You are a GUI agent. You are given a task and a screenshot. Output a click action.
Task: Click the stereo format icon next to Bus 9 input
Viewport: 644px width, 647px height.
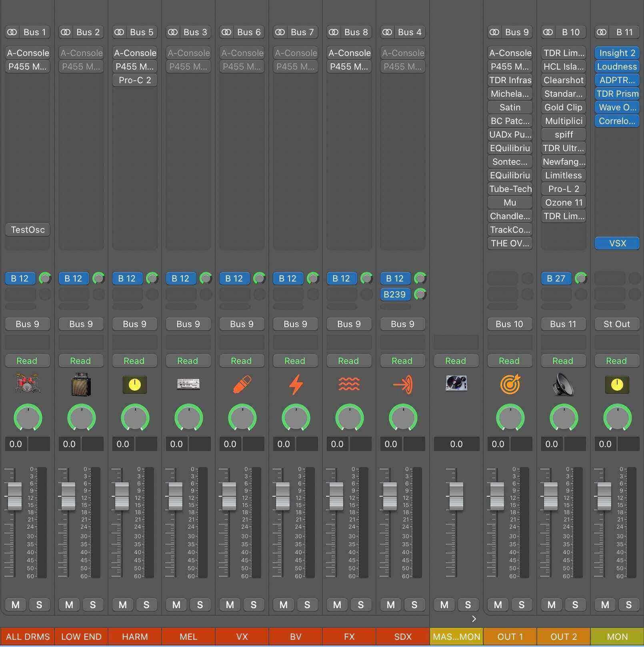point(495,32)
